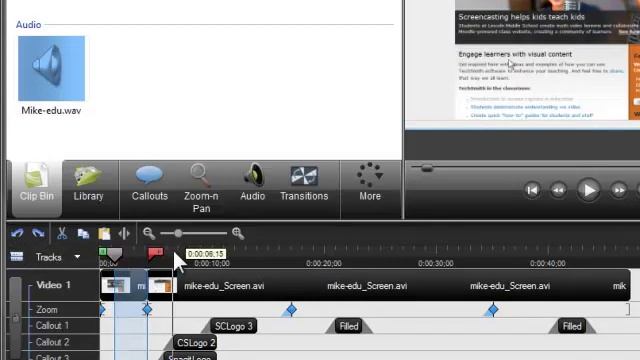This screenshot has height=360, width=640.
Task: Click the green selection start marker
Action: 103,252
